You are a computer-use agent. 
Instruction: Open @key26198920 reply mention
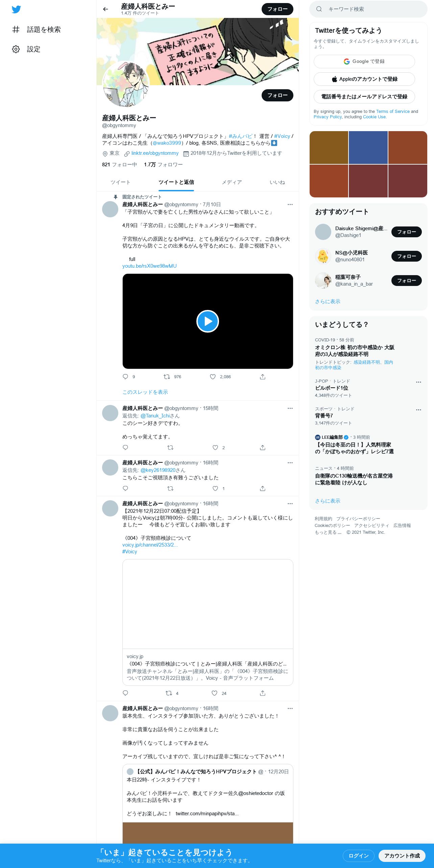pos(158,470)
